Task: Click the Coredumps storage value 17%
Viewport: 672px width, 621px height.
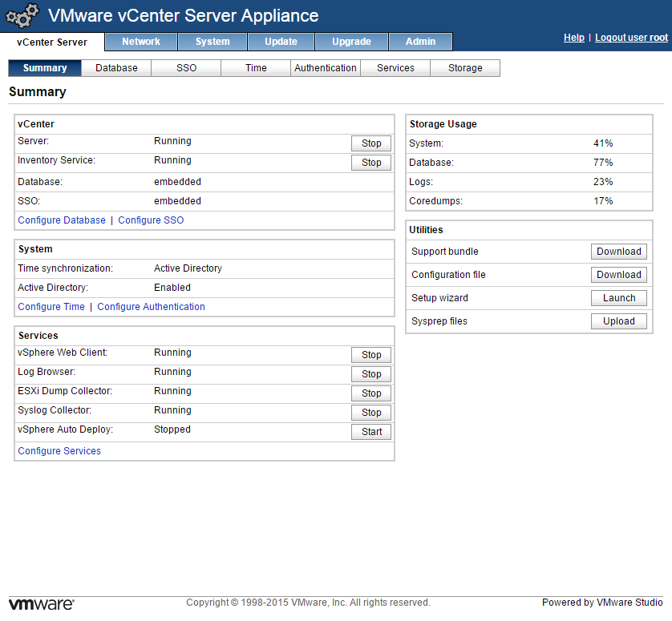Action: (603, 201)
